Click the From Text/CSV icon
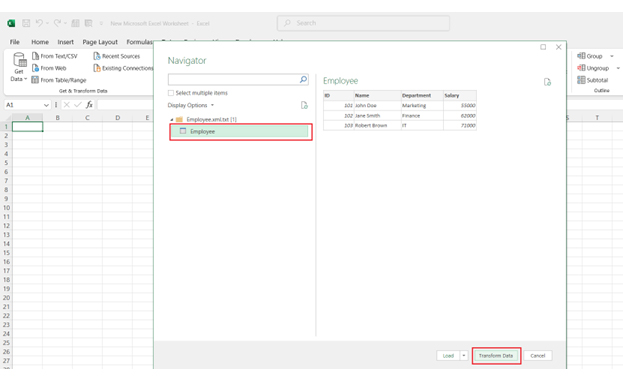623x381 pixels. [x=35, y=56]
